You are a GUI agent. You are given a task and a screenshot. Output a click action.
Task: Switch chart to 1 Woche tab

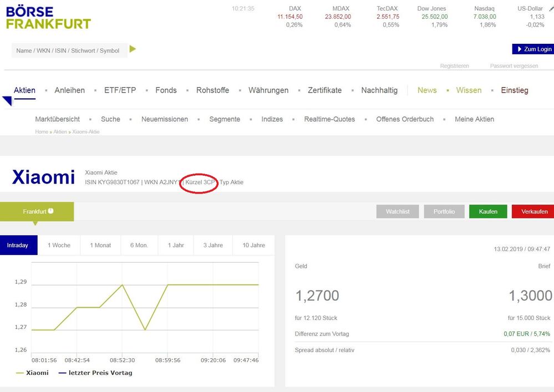tap(59, 245)
